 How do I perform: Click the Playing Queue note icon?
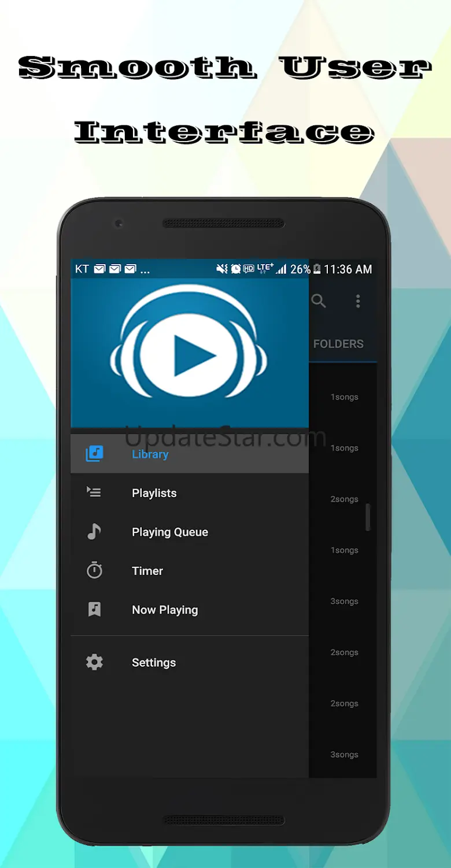[x=94, y=531]
